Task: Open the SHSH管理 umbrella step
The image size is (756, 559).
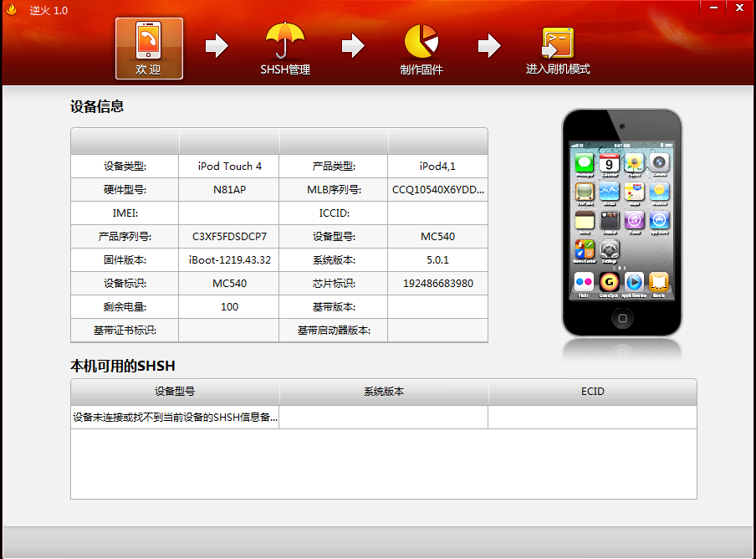Action: click(285, 49)
